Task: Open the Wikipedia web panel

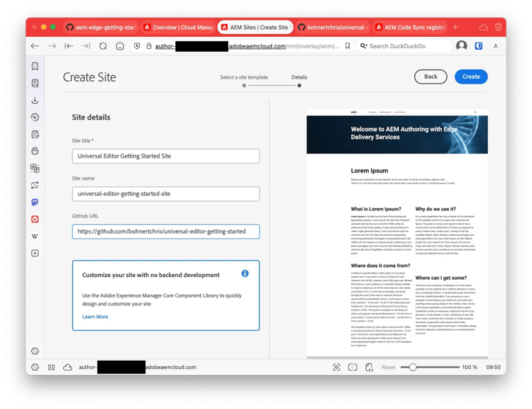Action: (x=35, y=236)
